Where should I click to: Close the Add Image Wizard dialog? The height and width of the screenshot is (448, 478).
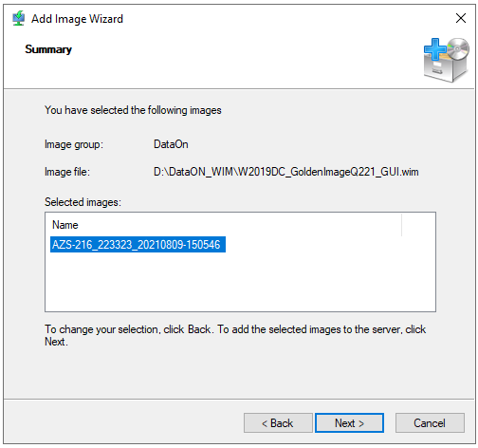pos(461,18)
